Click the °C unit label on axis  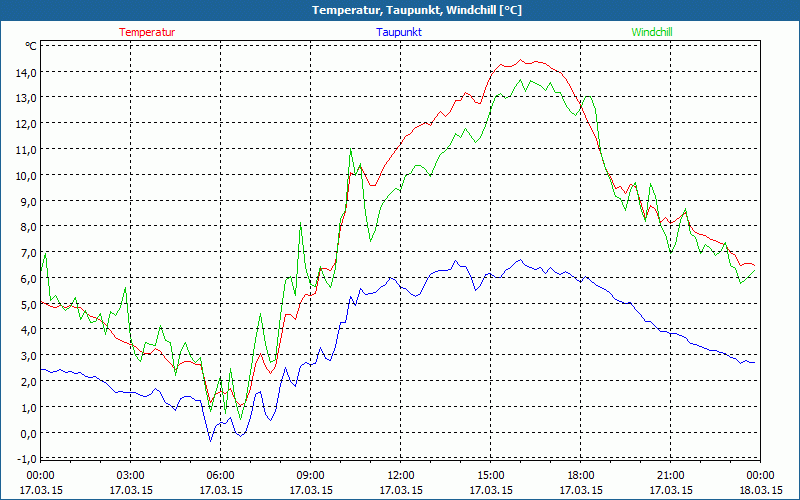tap(31, 46)
